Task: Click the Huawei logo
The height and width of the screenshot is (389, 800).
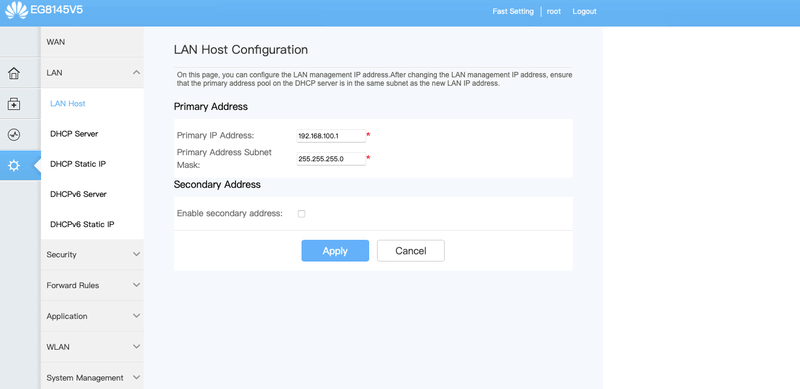Action: pyautogui.click(x=16, y=10)
